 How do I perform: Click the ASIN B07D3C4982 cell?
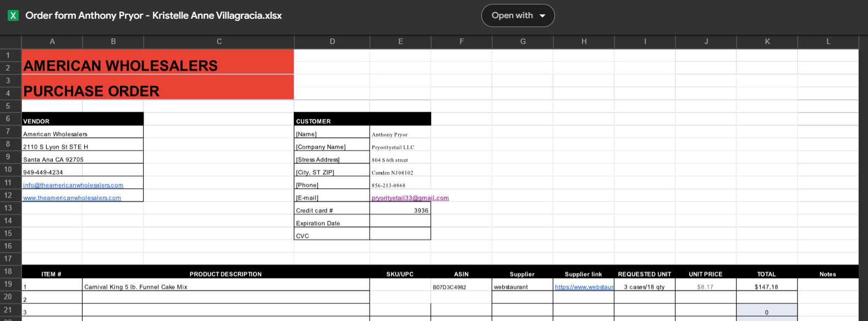tap(462, 285)
